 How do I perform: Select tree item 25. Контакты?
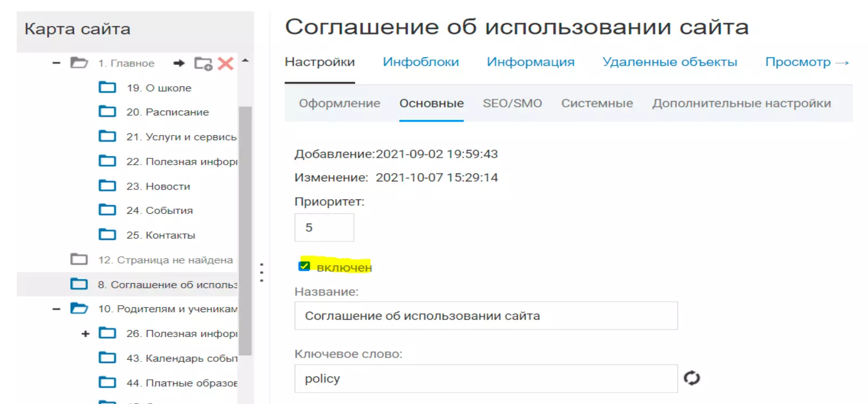tap(161, 235)
